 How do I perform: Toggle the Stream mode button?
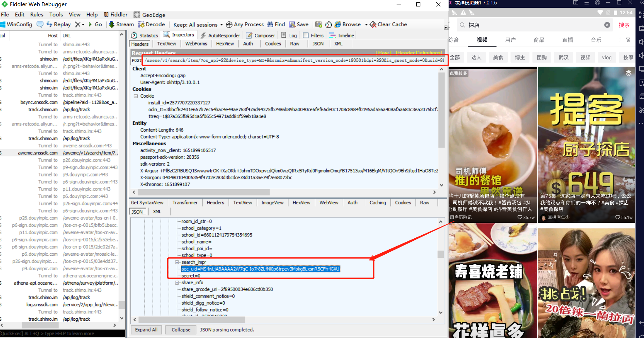coord(121,24)
